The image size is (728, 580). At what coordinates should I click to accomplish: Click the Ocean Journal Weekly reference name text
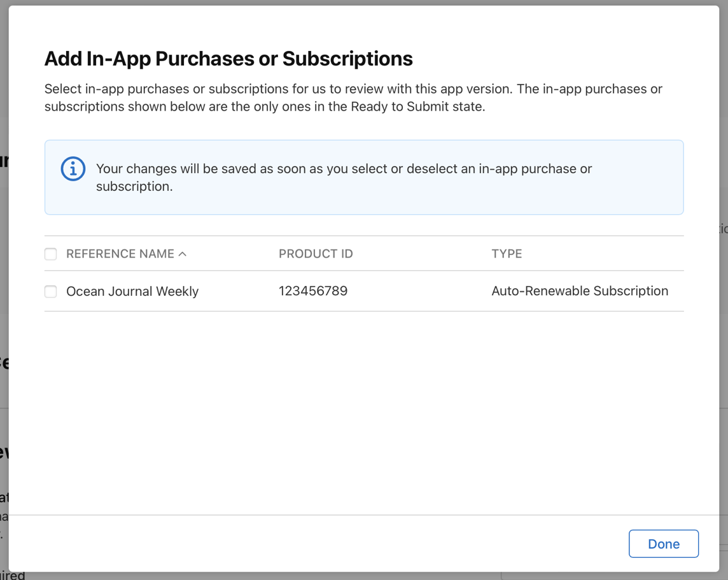point(132,291)
